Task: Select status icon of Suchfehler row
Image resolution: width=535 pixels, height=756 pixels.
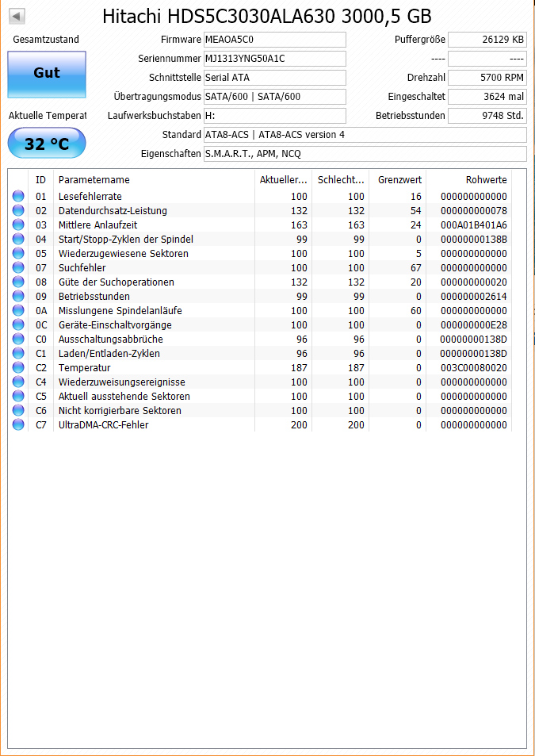Action: (x=18, y=267)
